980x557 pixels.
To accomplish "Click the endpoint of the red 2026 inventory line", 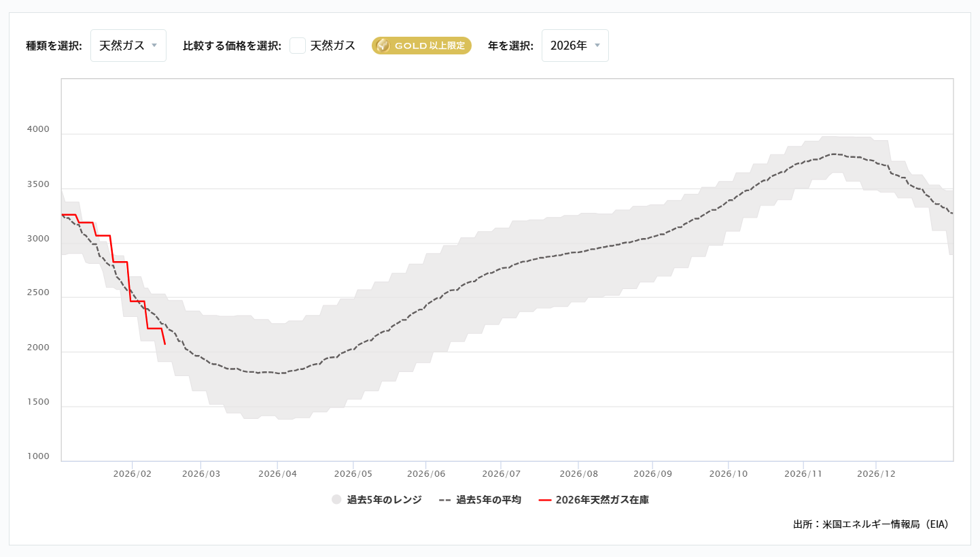I will [x=164, y=345].
